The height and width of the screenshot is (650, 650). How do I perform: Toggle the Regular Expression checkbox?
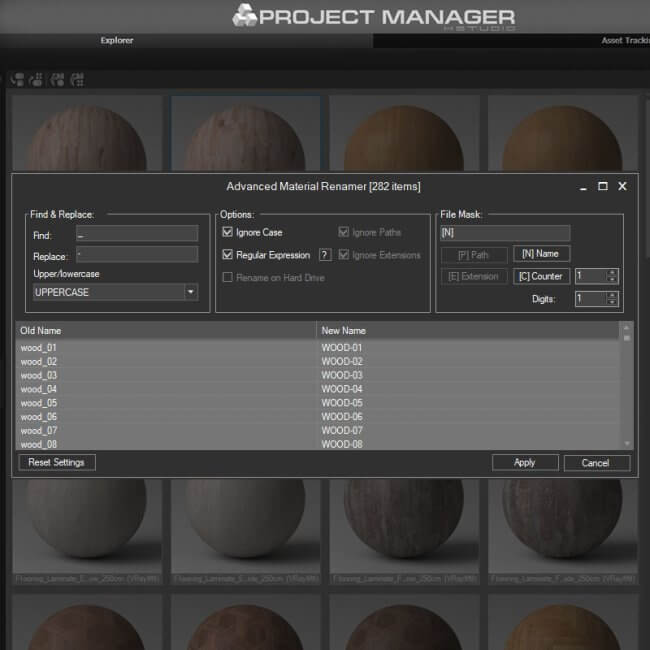click(x=227, y=254)
